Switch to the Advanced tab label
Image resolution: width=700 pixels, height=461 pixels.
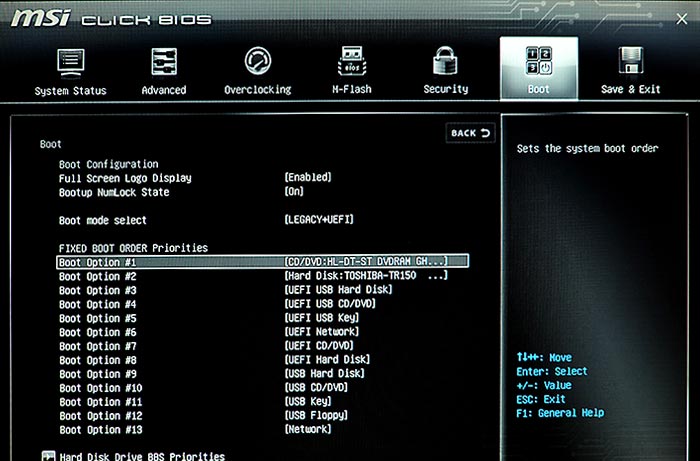pos(164,90)
